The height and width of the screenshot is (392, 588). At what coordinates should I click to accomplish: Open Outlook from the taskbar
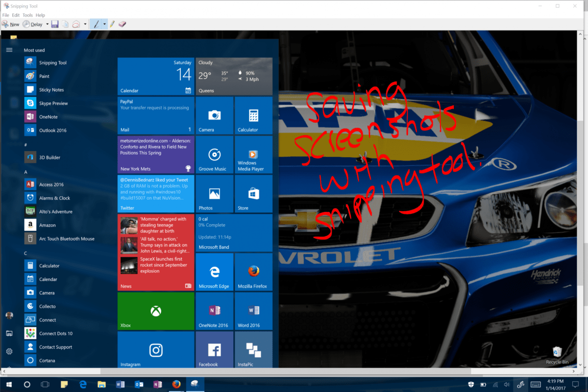point(139,384)
